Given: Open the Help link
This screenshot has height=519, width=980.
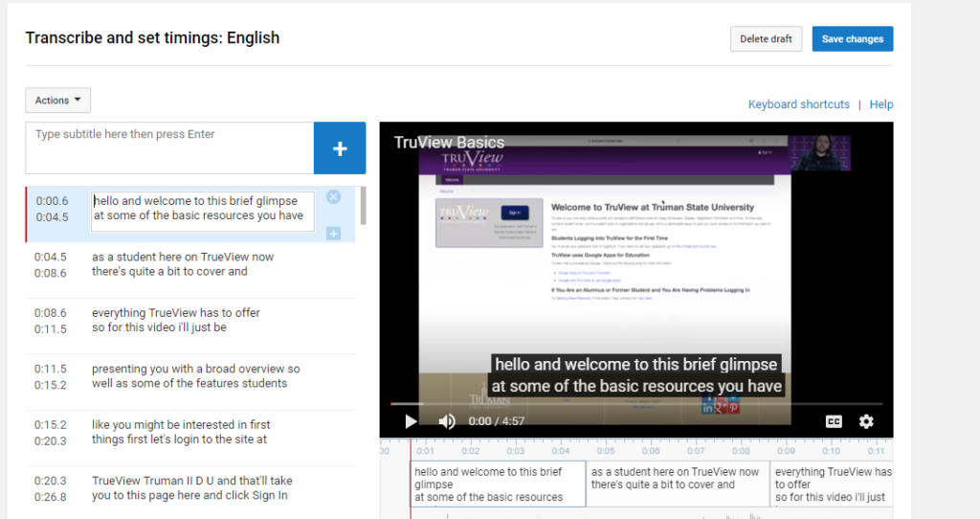Looking at the screenshot, I should tap(881, 104).
